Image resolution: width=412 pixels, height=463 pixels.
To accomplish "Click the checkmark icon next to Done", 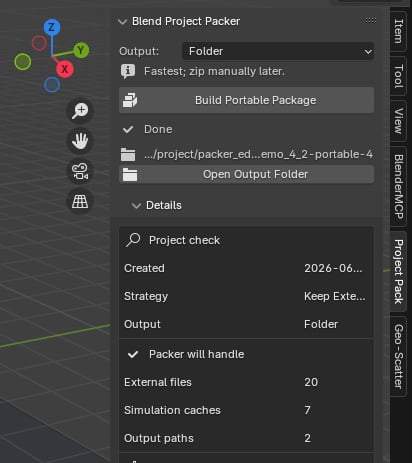I will coord(128,129).
